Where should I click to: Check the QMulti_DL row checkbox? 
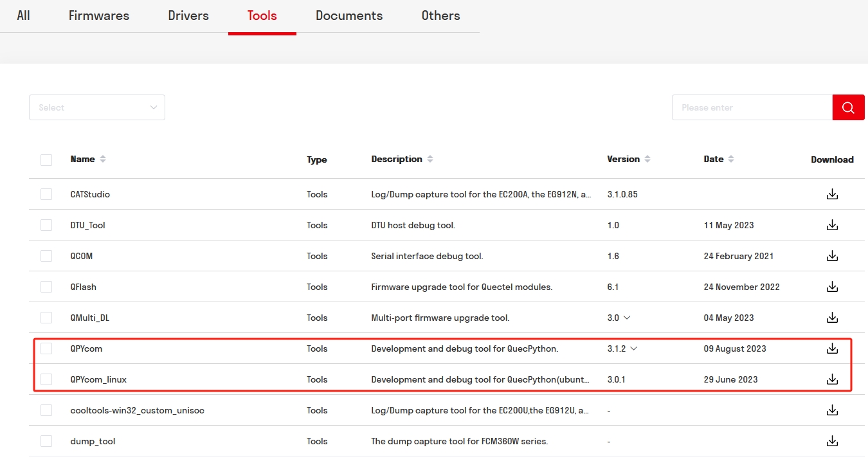(x=46, y=318)
